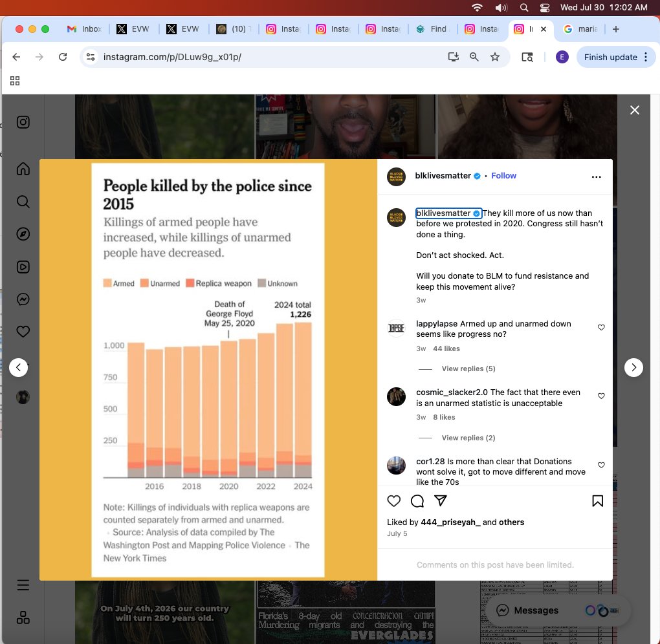Open site information icon in address bar
This screenshot has width=660, height=644.
click(x=91, y=57)
